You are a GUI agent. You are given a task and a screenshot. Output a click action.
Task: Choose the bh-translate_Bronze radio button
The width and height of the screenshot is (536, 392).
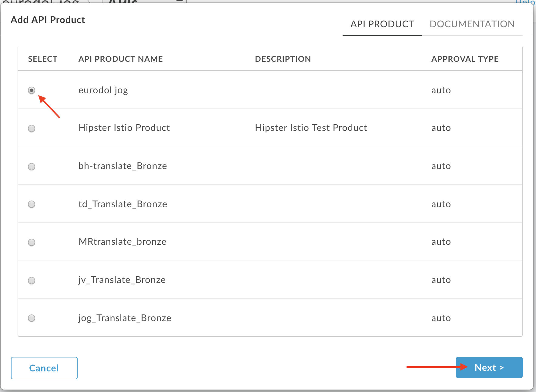click(x=32, y=167)
